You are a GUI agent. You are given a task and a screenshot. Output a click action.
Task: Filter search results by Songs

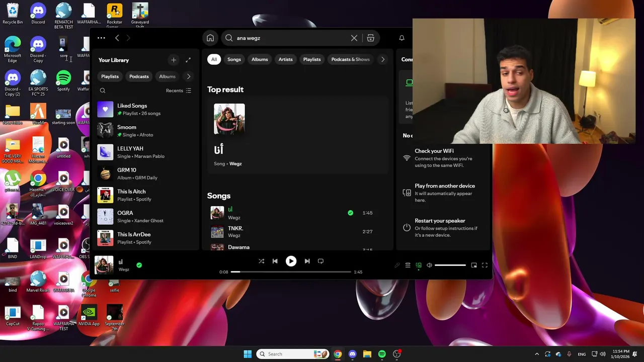[234, 59]
